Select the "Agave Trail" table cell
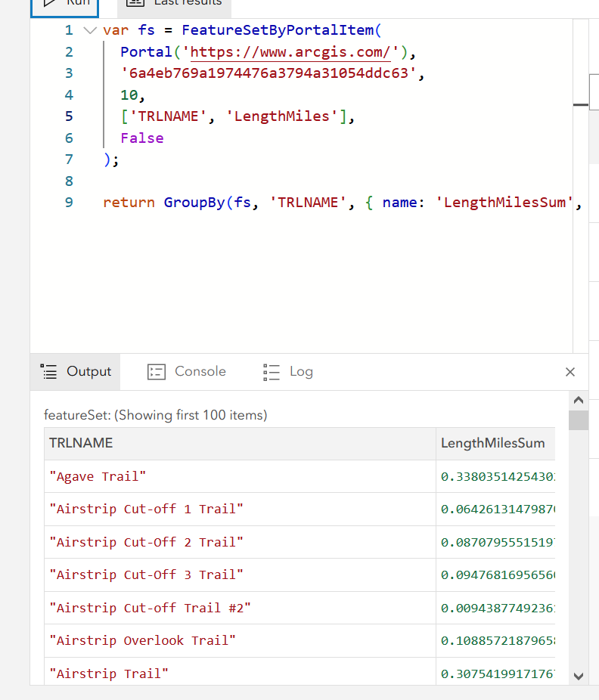 tap(98, 476)
